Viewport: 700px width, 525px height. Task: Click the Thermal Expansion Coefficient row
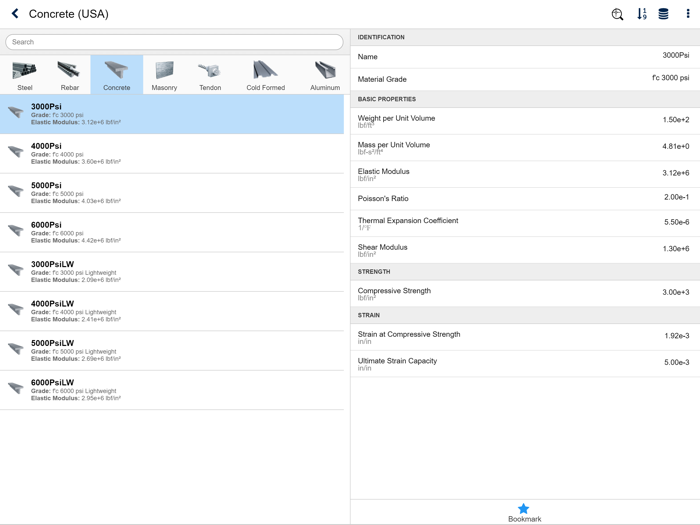click(x=525, y=223)
